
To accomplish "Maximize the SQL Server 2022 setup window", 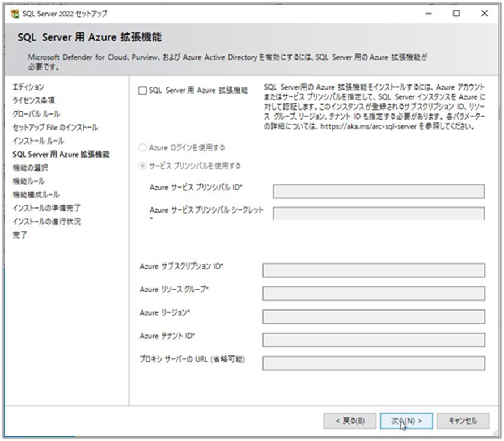I will pyautogui.click(x=456, y=14).
